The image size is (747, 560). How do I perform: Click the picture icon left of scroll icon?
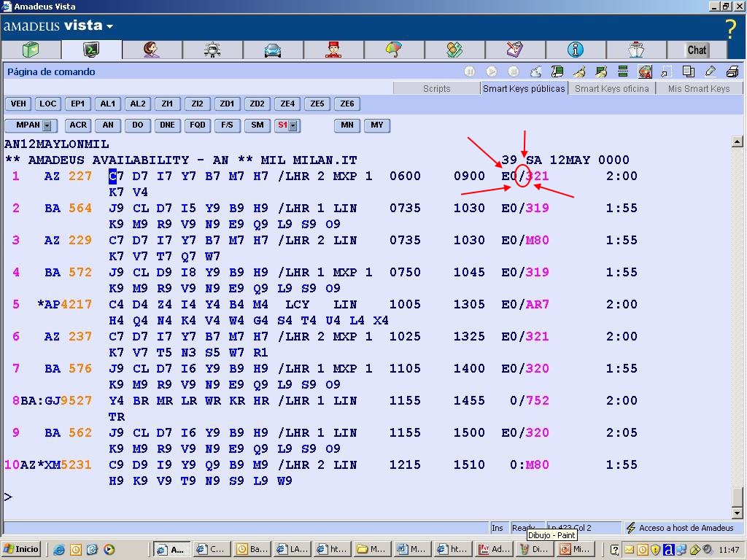tap(535, 71)
